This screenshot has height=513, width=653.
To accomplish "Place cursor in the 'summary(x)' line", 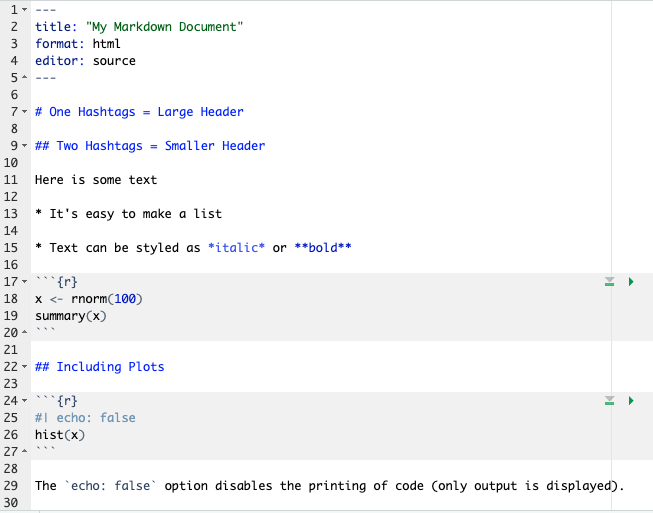I will pyautogui.click(x=70, y=316).
